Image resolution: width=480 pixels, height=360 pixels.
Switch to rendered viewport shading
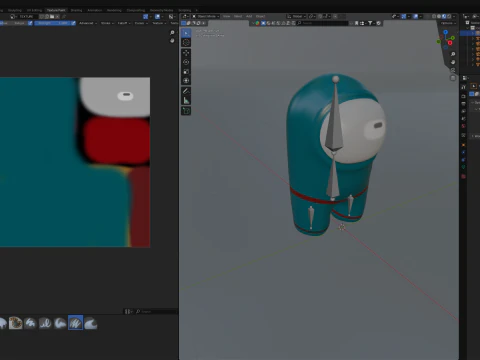pyautogui.click(x=449, y=16)
